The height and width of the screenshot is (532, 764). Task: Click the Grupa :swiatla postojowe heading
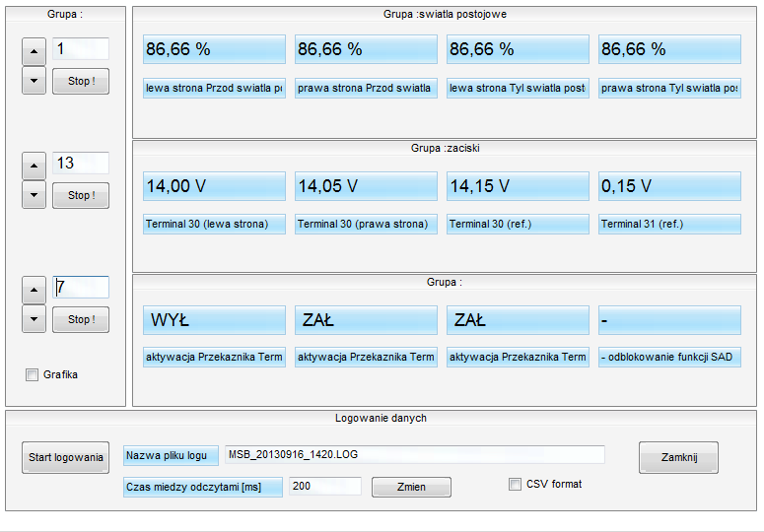pyautogui.click(x=445, y=14)
